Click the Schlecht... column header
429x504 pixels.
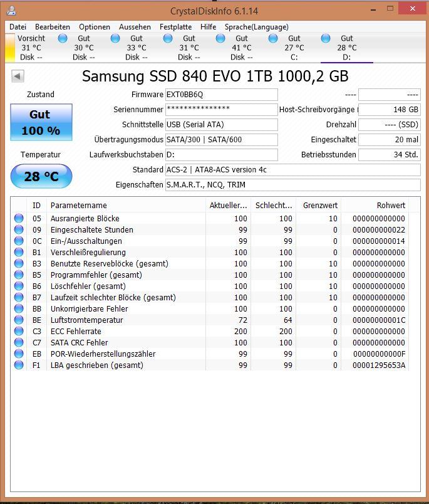[273, 205]
